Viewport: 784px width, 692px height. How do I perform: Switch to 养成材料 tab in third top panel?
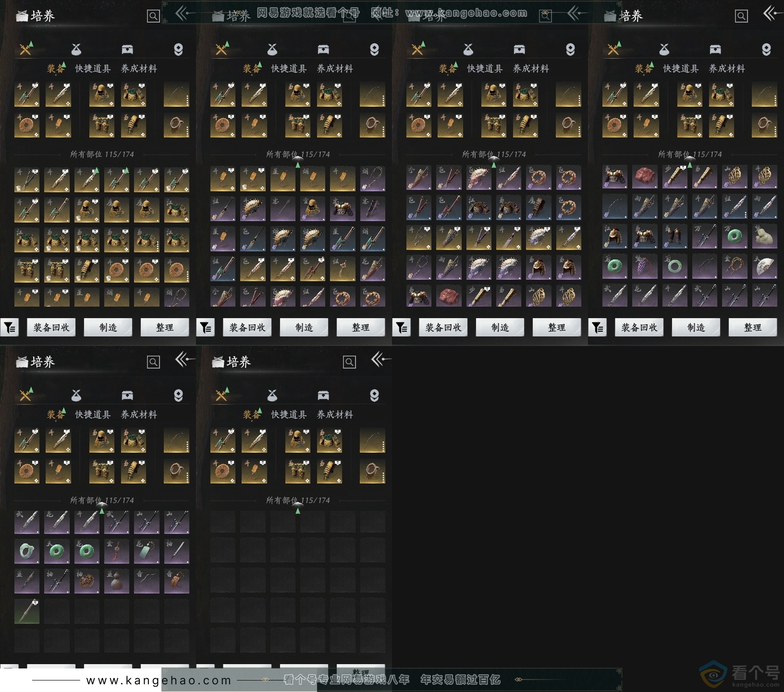tap(531, 69)
